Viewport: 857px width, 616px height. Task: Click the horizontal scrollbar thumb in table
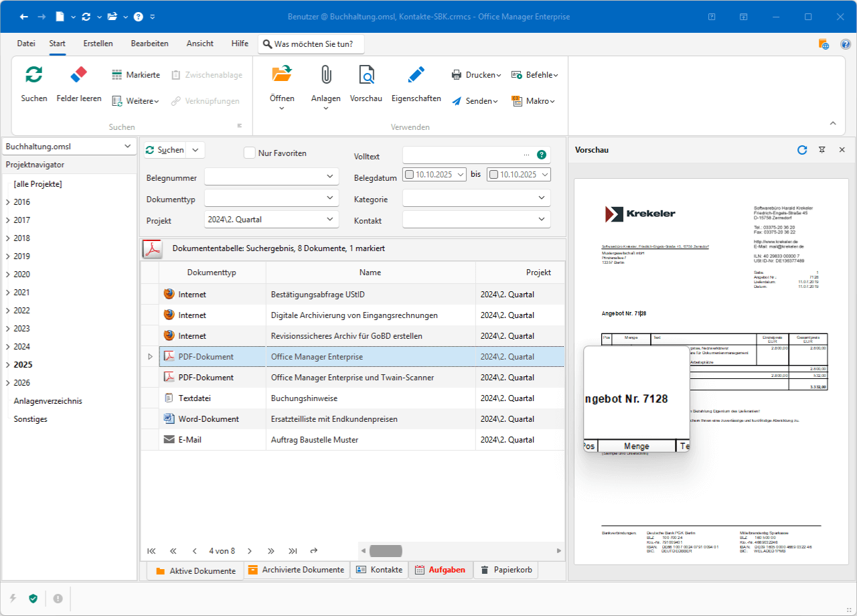[386, 551]
